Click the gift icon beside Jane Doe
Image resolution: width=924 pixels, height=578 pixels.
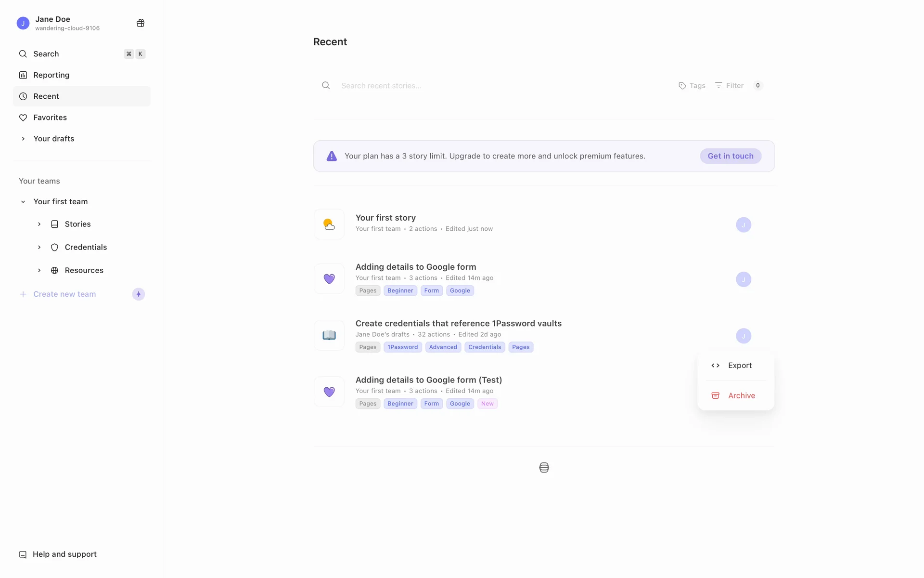click(x=141, y=23)
